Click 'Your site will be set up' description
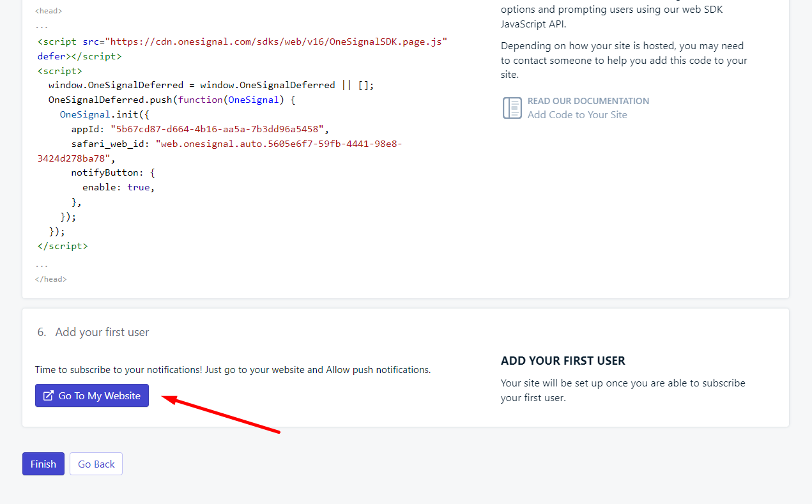 tap(623, 390)
